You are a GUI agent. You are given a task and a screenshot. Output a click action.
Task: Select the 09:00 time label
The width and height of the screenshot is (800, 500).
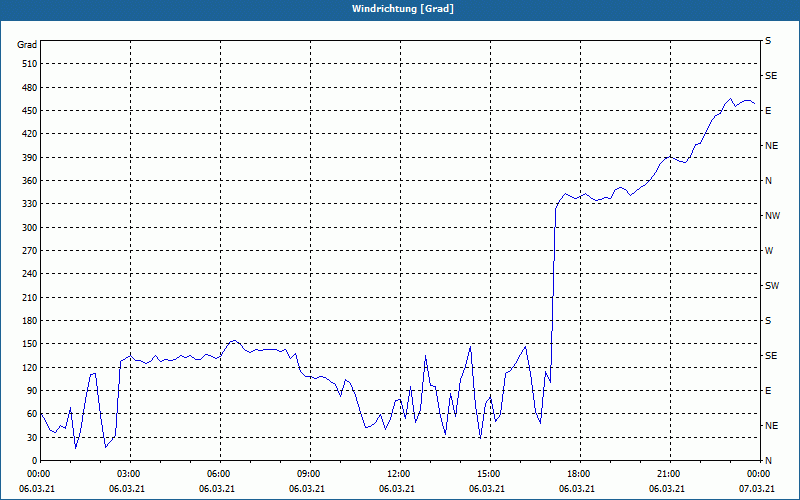[310, 474]
